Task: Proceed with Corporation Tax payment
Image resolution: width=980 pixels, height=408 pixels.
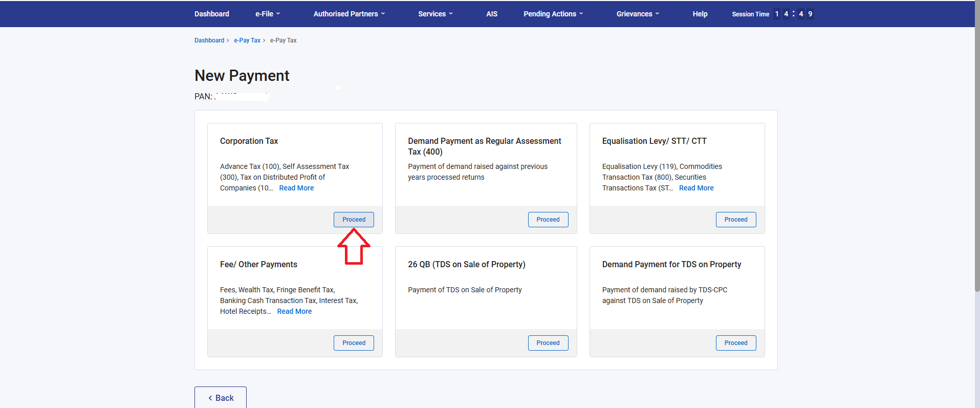Action: coord(354,220)
